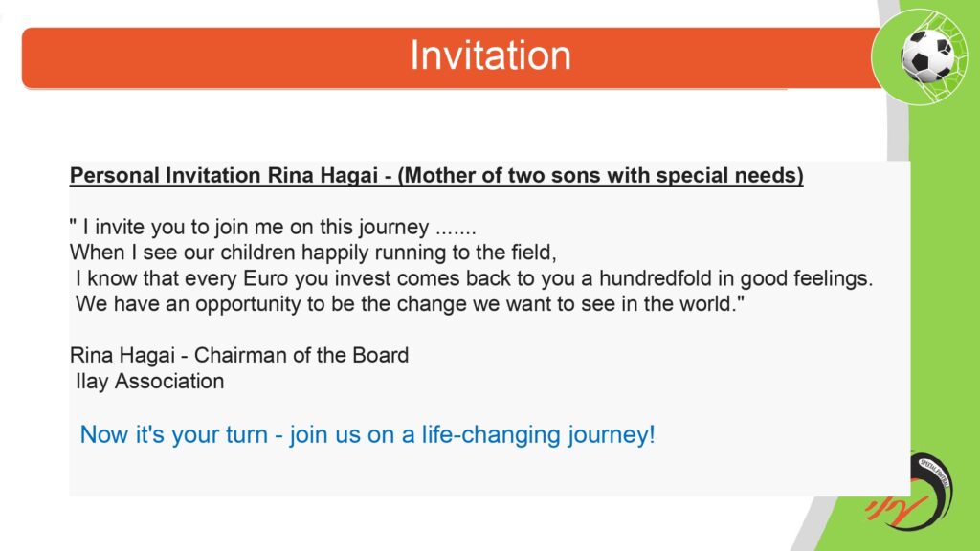Select the "Invitation" title text
980x551 pixels.
tap(490, 55)
